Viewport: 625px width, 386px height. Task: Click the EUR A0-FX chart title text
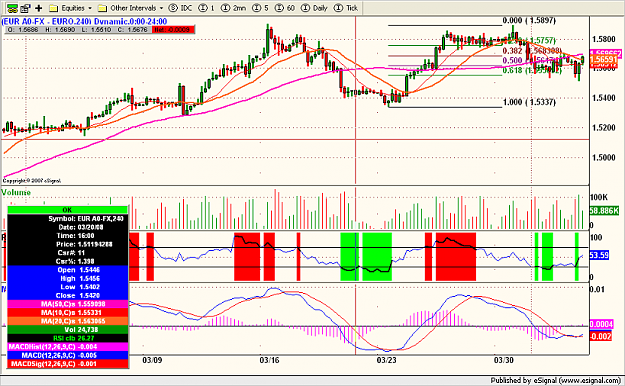coord(84,22)
